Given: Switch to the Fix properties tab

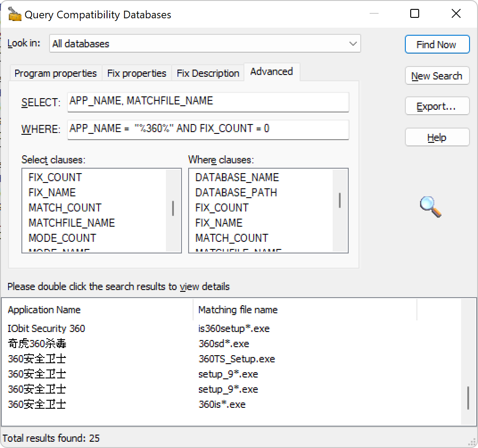Looking at the screenshot, I should tap(136, 73).
